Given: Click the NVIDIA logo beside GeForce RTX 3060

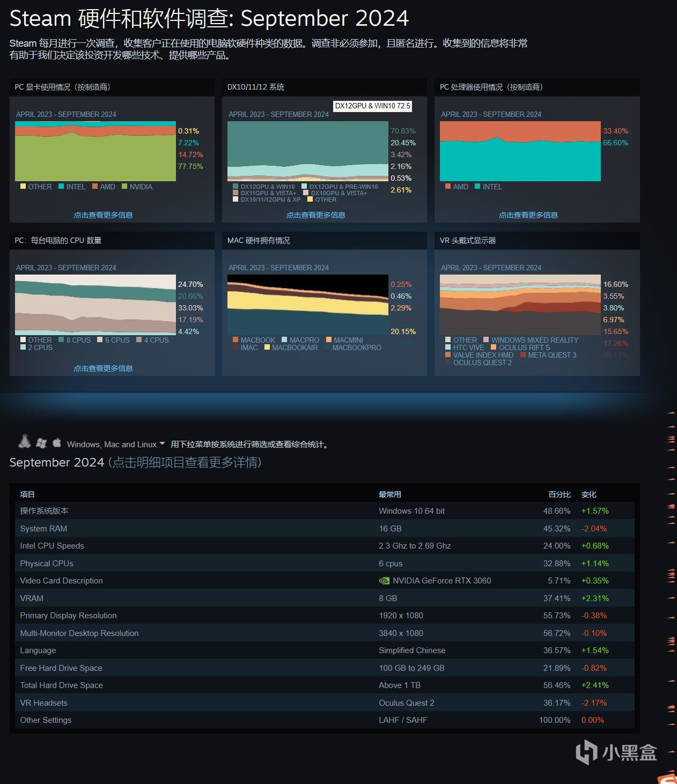Looking at the screenshot, I should 384,580.
